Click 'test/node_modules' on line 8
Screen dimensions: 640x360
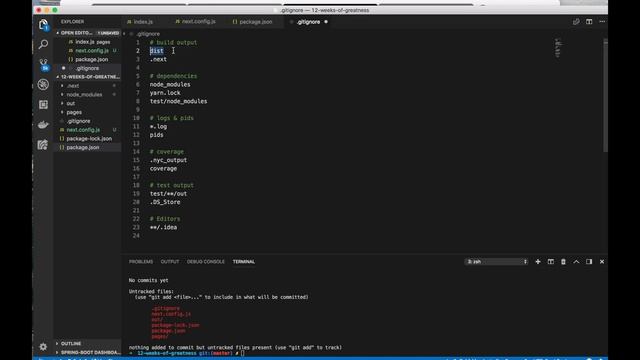[178, 101]
